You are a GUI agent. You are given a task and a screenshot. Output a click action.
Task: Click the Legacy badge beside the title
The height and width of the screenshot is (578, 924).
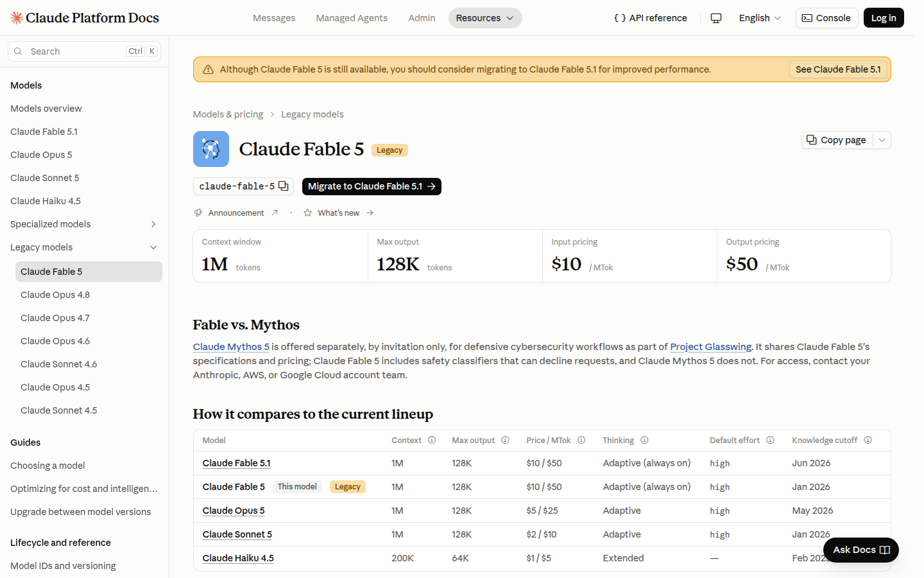tap(389, 150)
